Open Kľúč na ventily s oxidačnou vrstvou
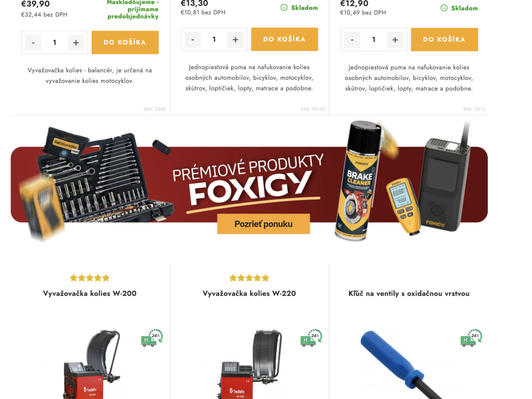This screenshot has height=399, width=532. pyautogui.click(x=409, y=293)
